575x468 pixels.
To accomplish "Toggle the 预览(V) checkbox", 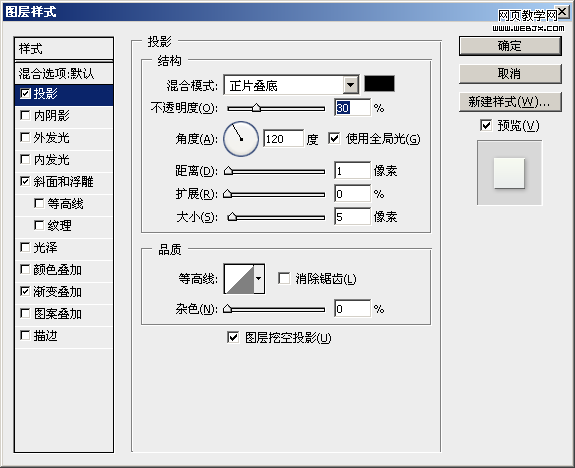I will click(x=486, y=125).
